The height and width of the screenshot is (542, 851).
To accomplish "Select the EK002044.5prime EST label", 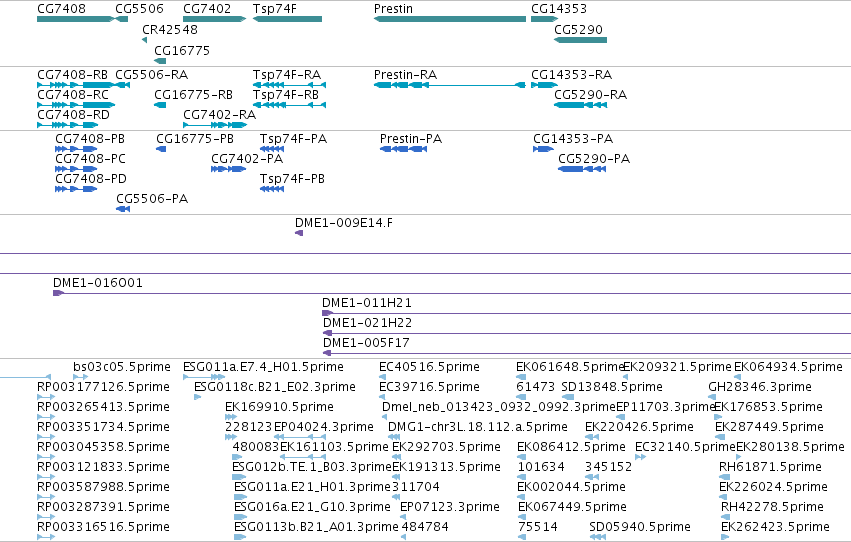I will tap(571, 487).
